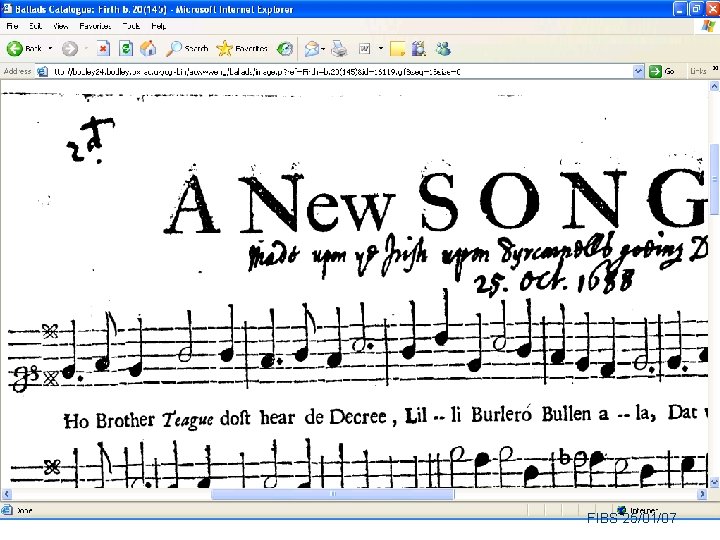Open the View menu
The height and width of the screenshot is (540, 720).
click(61, 26)
